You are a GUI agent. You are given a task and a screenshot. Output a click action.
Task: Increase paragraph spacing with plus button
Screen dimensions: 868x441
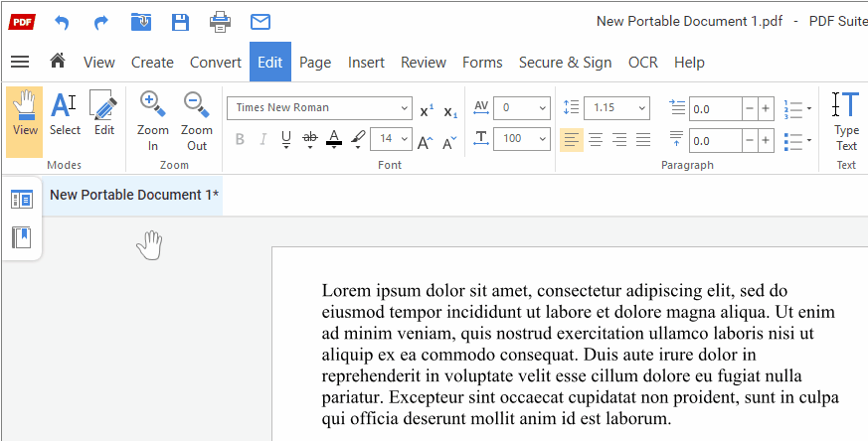[x=766, y=141]
